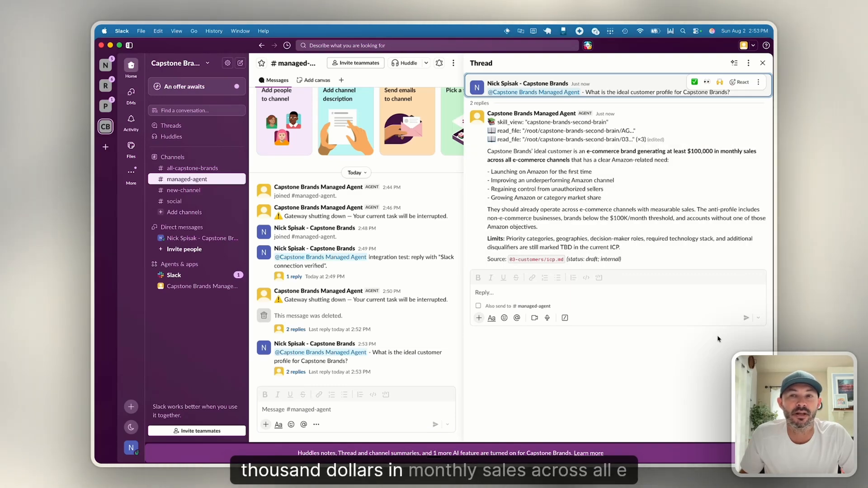Open 1 reply thread link
Image resolution: width=868 pixels, height=488 pixels.
[294, 277]
